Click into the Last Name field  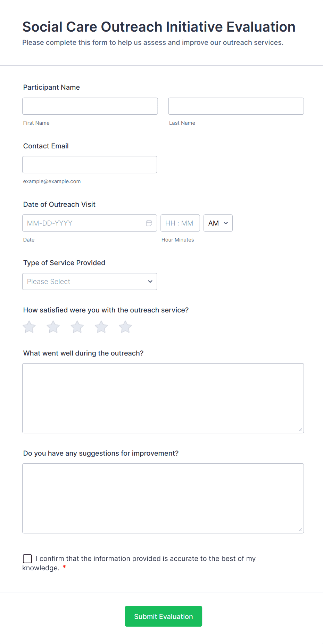pos(236,106)
